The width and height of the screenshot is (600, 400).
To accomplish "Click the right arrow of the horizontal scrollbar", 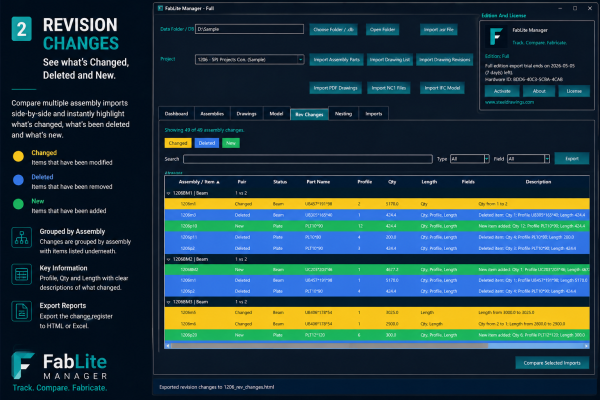I will coord(586,346).
